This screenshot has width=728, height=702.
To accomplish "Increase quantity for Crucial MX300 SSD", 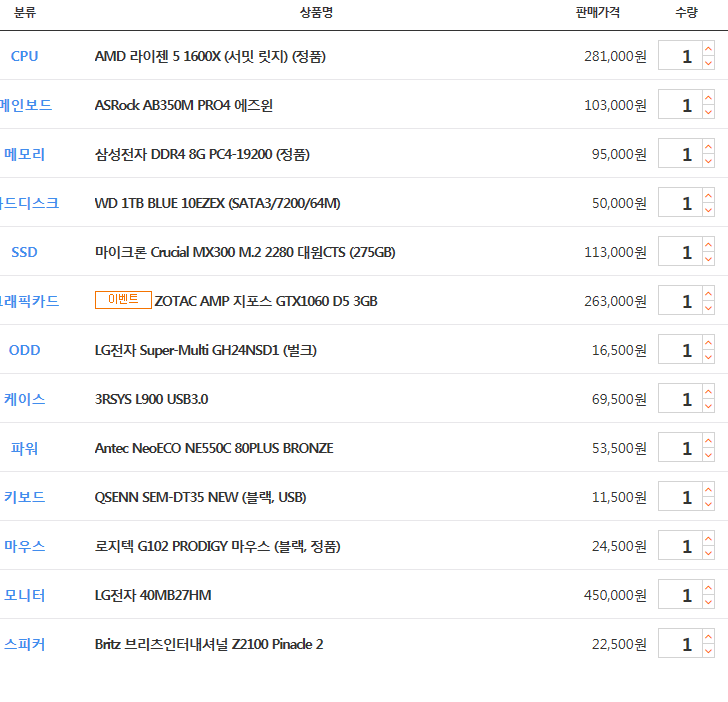I will click(x=708, y=245).
